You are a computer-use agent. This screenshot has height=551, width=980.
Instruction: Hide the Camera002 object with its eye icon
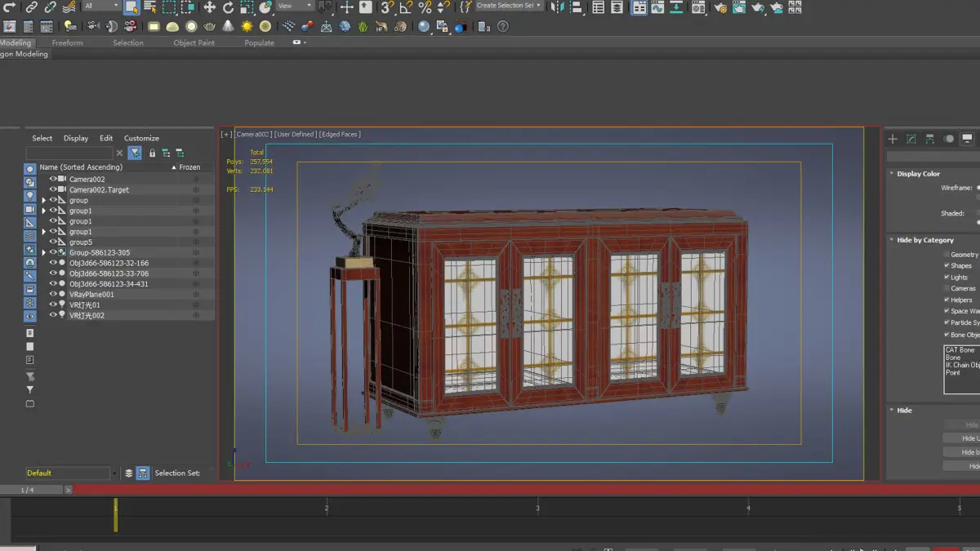[53, 179]
